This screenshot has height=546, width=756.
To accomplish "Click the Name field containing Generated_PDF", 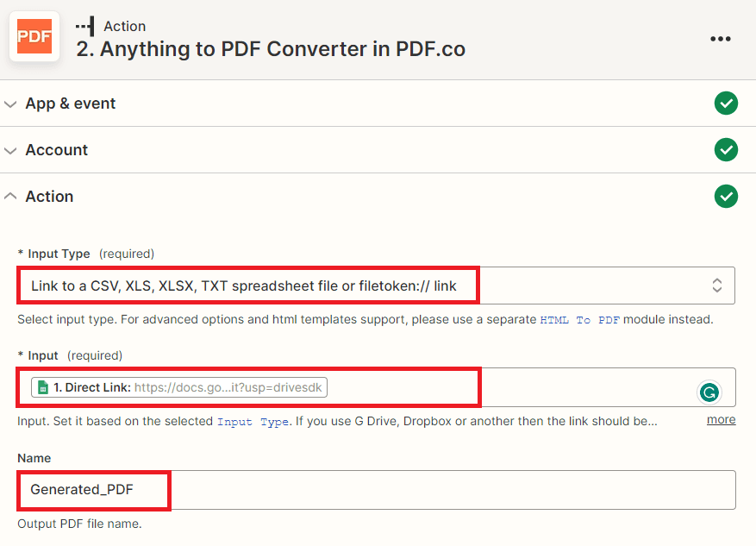I will 93,490.
